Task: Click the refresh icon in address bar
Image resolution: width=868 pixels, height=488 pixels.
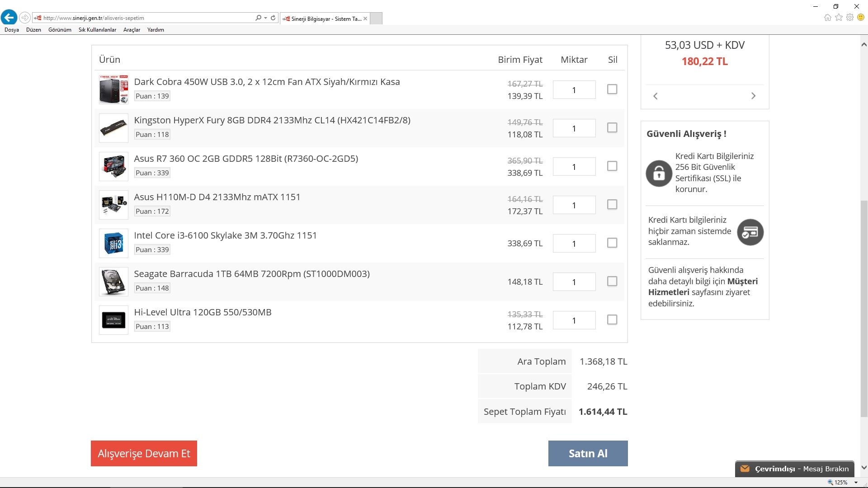Action: pos(273,18)
